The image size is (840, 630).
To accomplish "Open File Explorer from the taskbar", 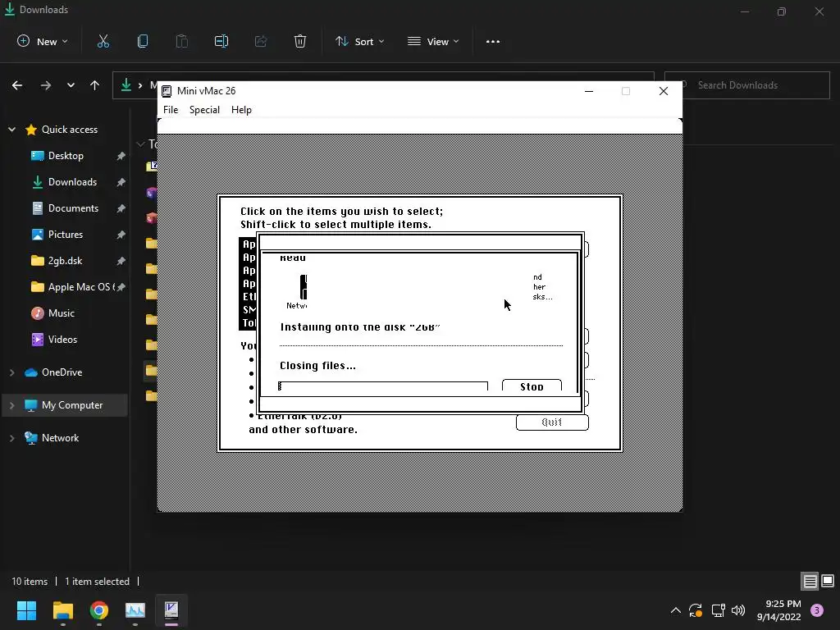I will click(x=62, y=610).
